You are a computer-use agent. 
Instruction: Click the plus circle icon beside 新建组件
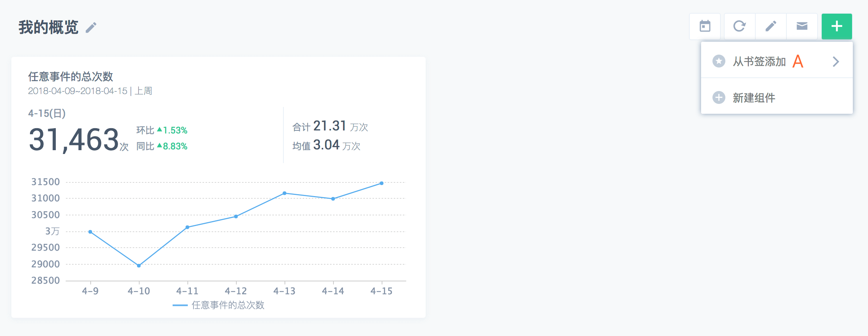pos(719,97)
